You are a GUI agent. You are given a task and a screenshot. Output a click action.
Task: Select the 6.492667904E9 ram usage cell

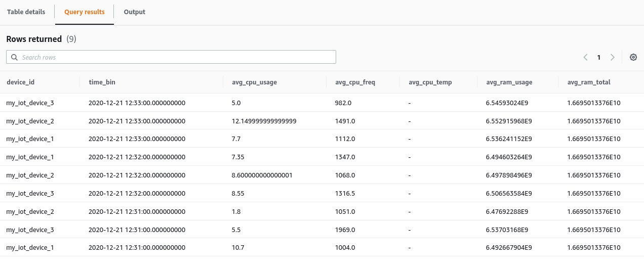(x=509, y=248)
